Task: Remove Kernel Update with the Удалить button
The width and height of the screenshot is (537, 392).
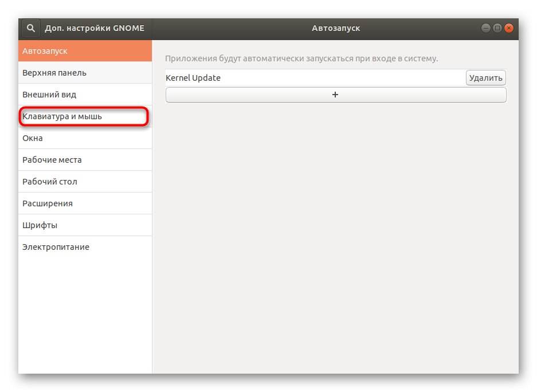Action: pyautogui.click(x=485, y=78)
